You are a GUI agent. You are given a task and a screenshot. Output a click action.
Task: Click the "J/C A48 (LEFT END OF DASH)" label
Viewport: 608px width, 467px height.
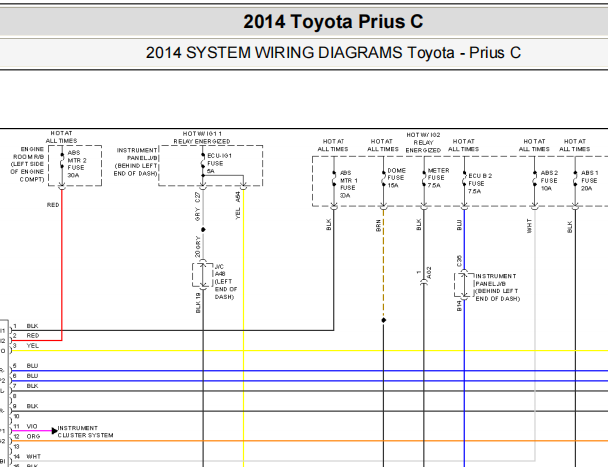tap(226, 282)
